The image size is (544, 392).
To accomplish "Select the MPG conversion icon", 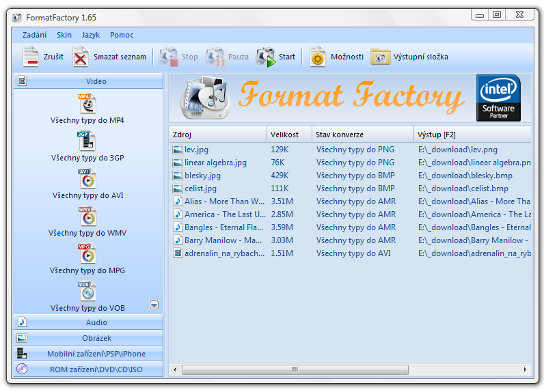I will pos(87,253).
